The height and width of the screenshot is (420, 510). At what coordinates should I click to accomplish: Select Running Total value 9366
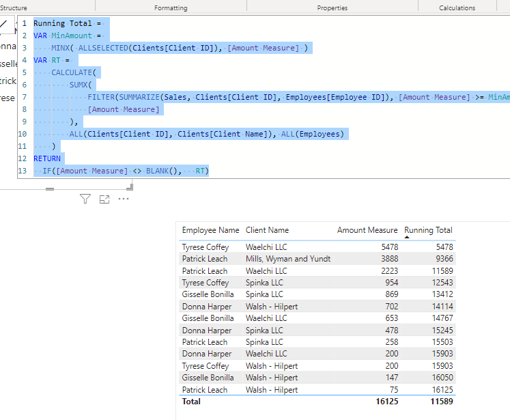point(444,259)
